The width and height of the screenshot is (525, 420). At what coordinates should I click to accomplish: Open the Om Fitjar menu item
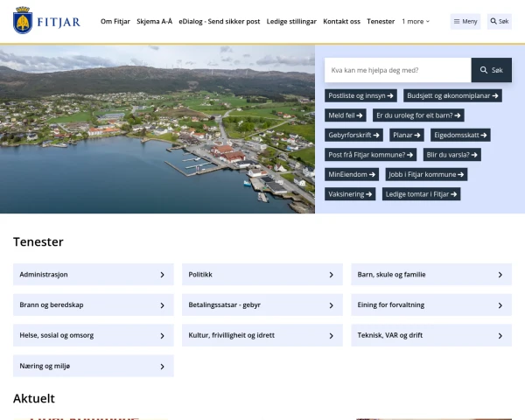coord(115,21)
